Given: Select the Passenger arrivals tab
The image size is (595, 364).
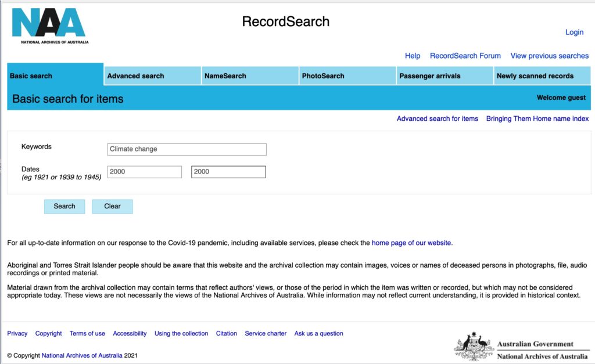Looking at the screenshot, I should pos(429,76).
